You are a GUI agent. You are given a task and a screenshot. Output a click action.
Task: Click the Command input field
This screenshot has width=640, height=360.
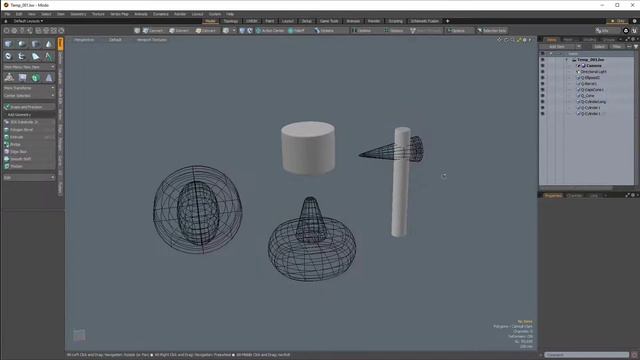tap(587, 355)
